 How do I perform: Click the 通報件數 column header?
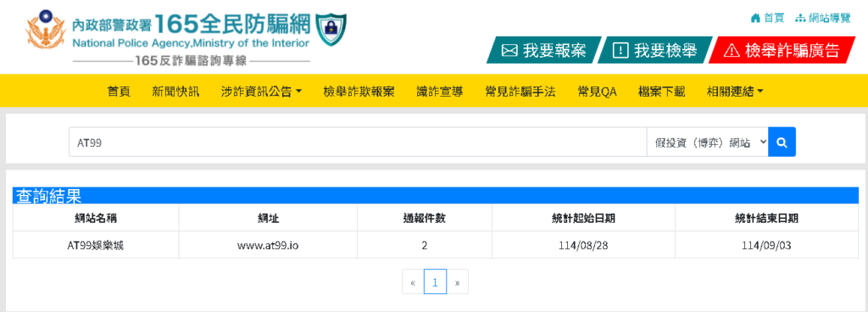pyautogui.click(x=425, y=218)
